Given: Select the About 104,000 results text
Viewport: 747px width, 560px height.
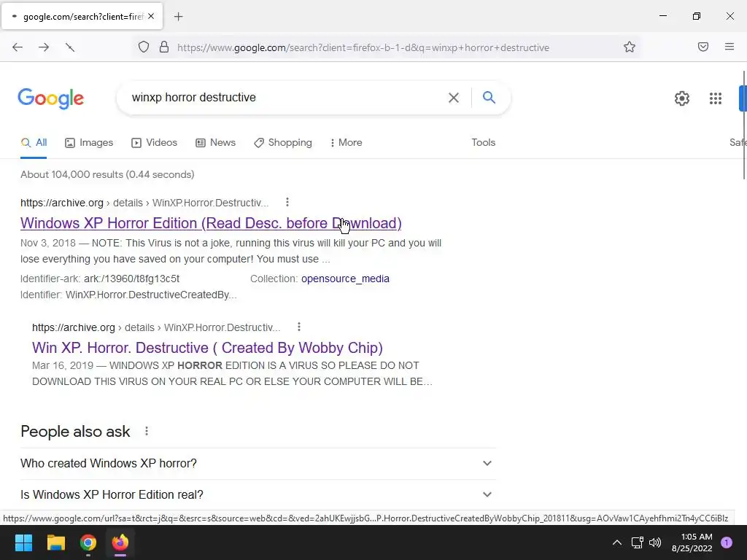Looking at the screenshot, I should click(107, 174).
